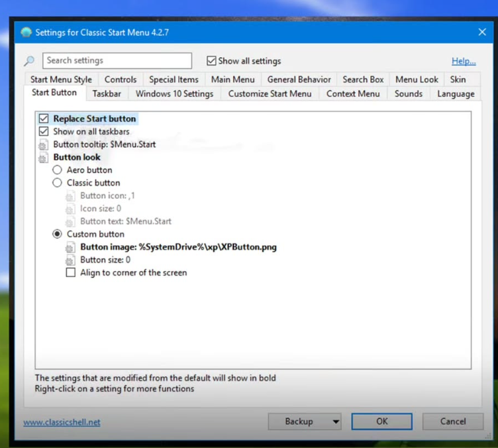The image size is (498, 448).
Task: Select the Aero button radio option
Action: pyautogui.click(x=58, y=170)
